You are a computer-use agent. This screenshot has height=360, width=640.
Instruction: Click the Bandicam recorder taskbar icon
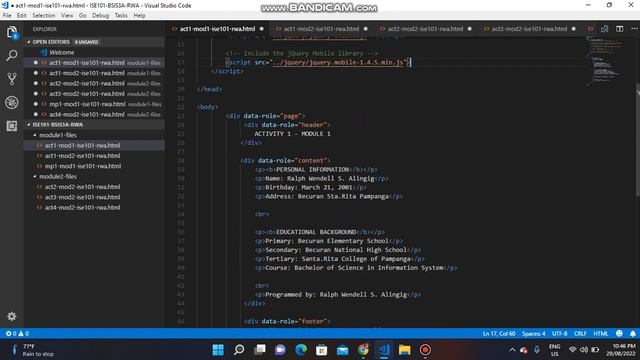425,350
